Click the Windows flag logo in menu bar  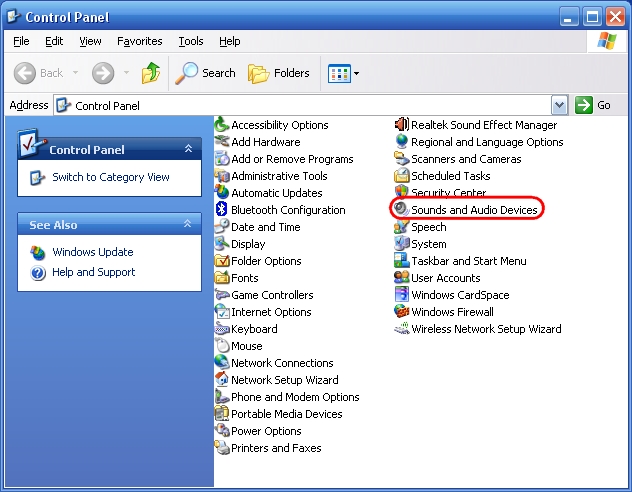(607, 41)
